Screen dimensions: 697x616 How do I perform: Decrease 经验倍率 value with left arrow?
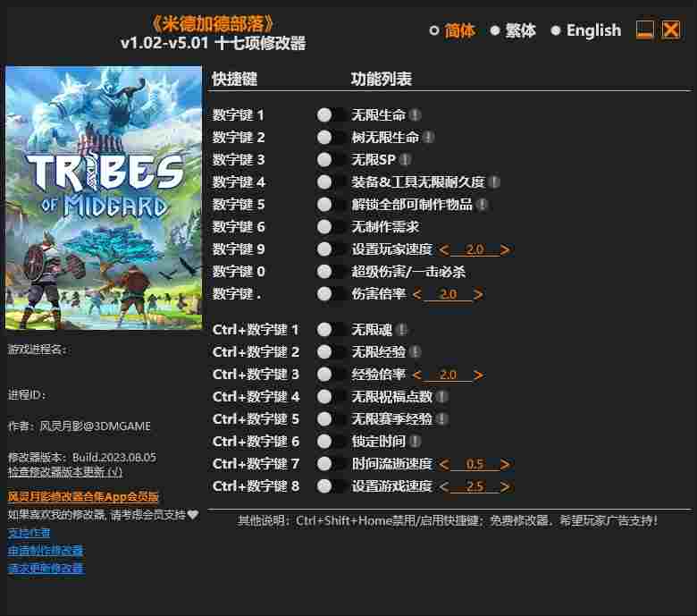[416, 375]
